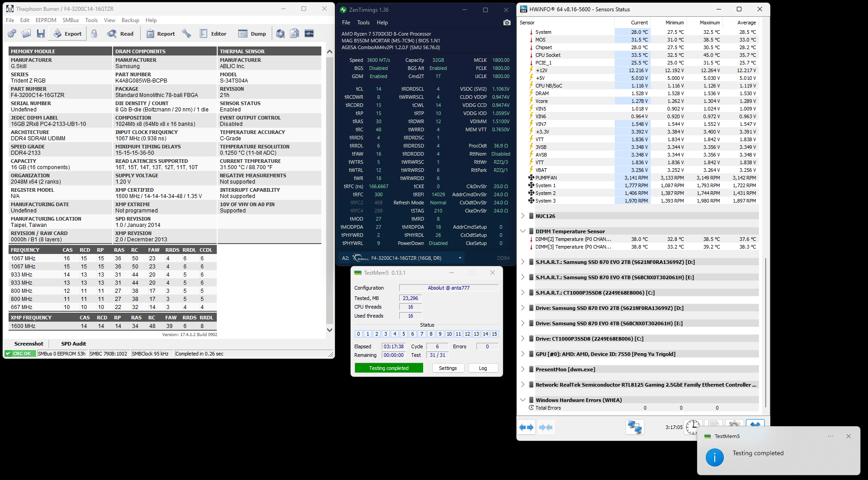Collapse the DIMM Temperature Sensor group
The width and height of the screenshot is (868, 480).
click(x=523, y=231)
